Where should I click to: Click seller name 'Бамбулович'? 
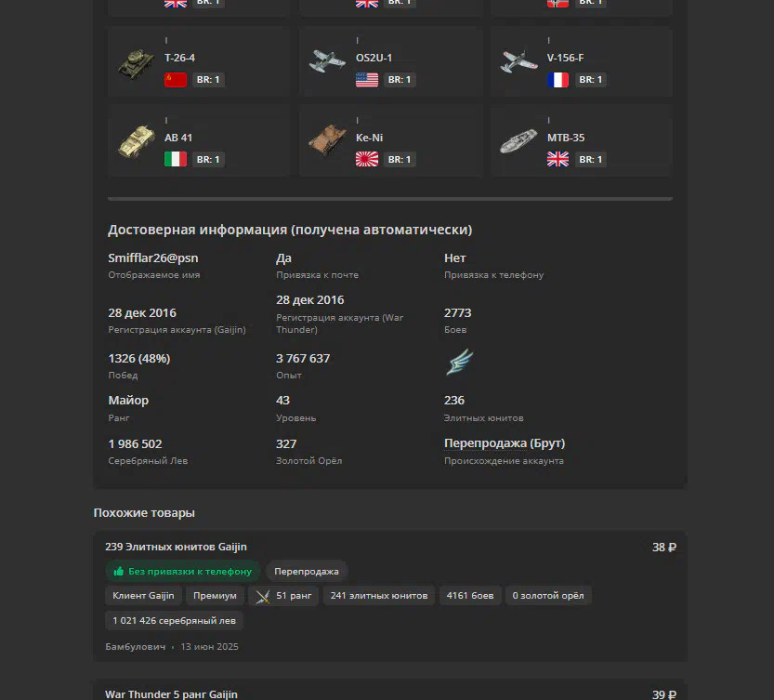point(136,647)
